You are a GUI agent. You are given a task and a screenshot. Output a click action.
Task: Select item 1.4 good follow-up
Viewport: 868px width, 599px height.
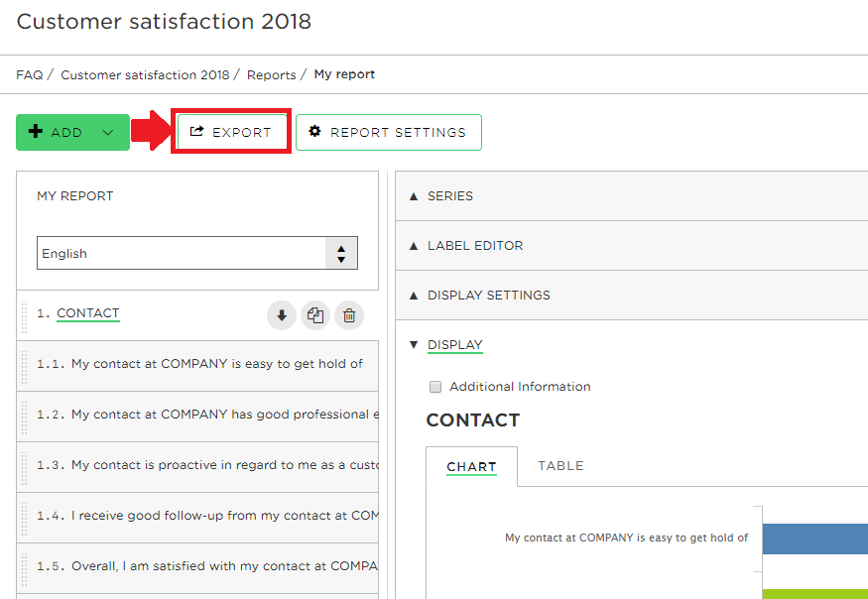coord(197,517)
